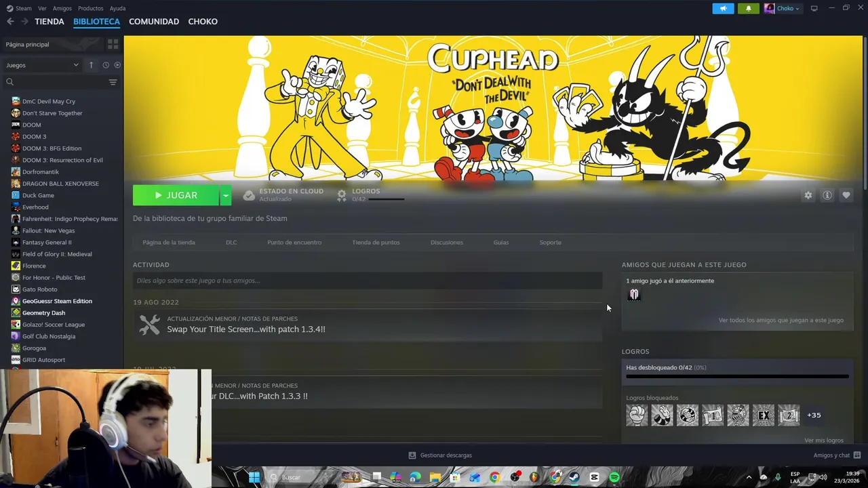The width and height of the screenshot is (868, 488).
Task: Open Spotify from the taskbar
Action: click(x=614, y=477)
